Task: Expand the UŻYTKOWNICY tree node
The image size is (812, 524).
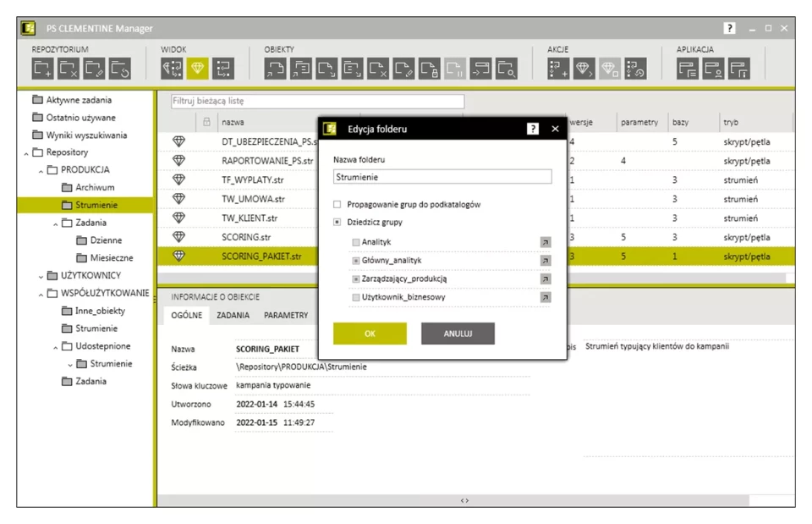Action: click(40, 276)
